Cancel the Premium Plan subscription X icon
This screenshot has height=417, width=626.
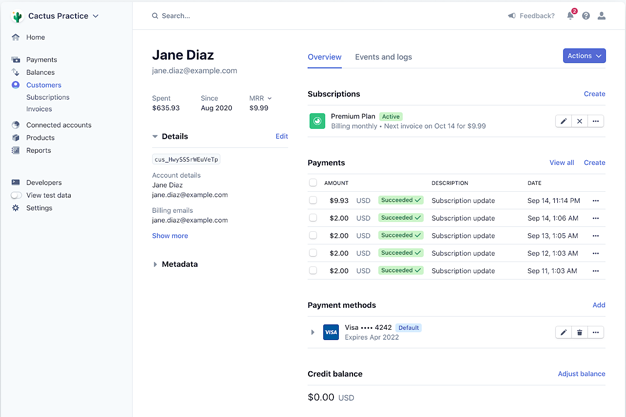click(579, 121)
